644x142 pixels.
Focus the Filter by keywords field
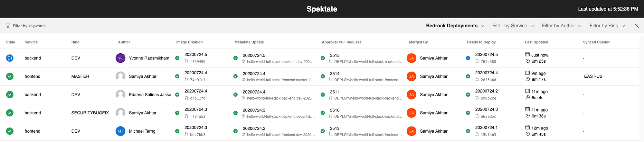coord(29,26)
